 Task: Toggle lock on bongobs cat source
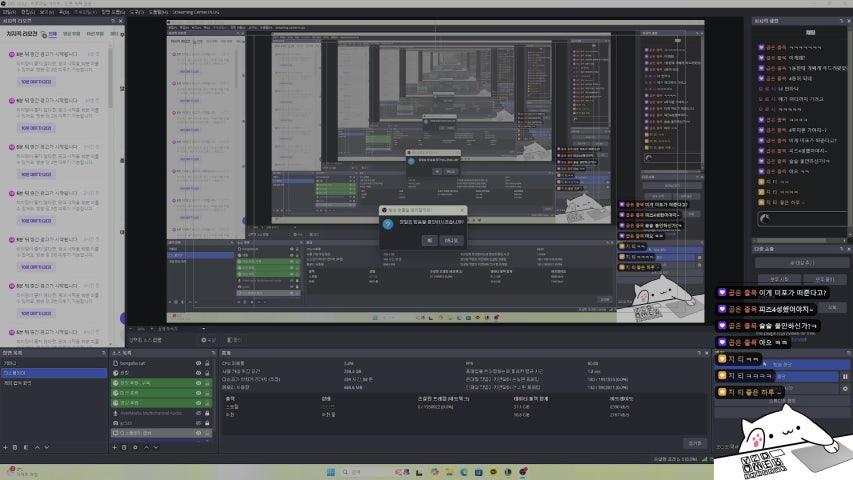coord(207,363)
